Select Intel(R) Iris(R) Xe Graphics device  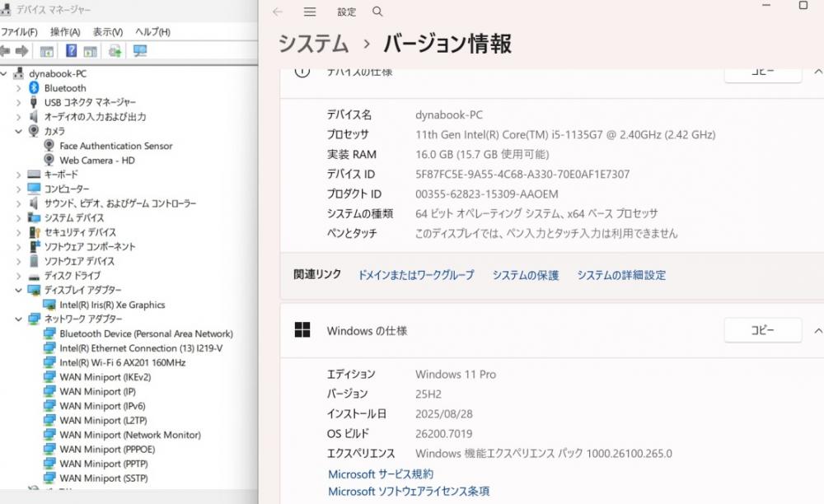tap(112, 305)
